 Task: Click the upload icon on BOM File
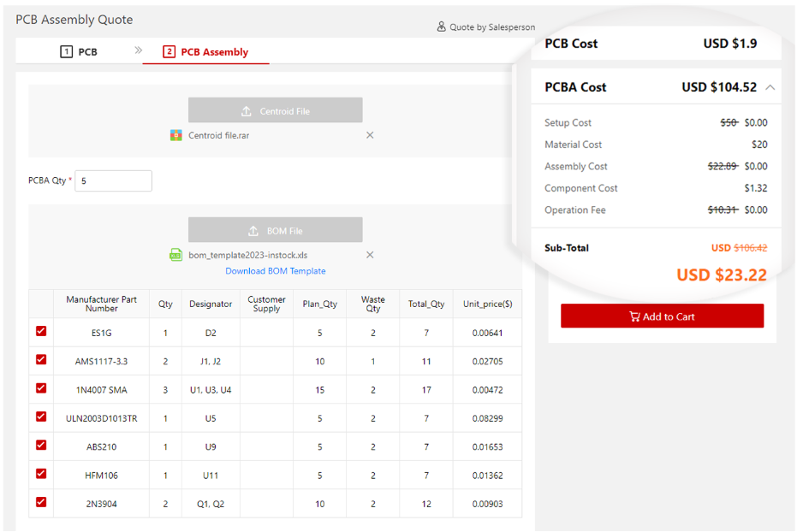[253, 231]
